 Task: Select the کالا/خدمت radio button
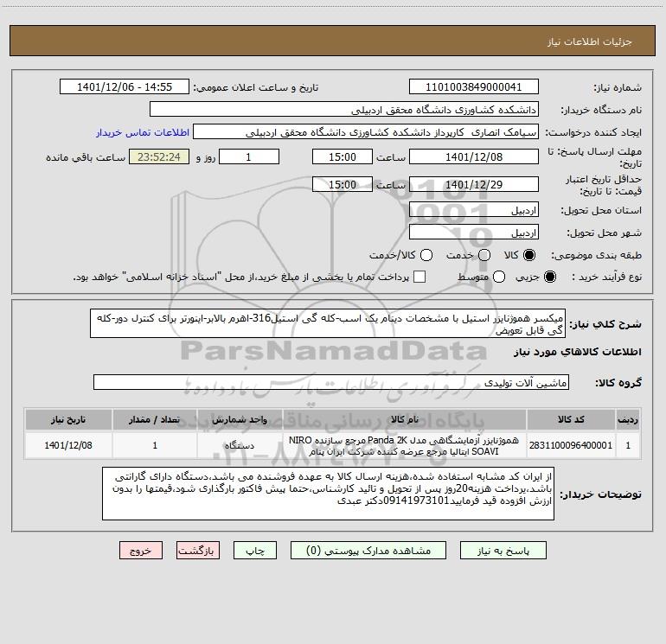coord(426,255)
